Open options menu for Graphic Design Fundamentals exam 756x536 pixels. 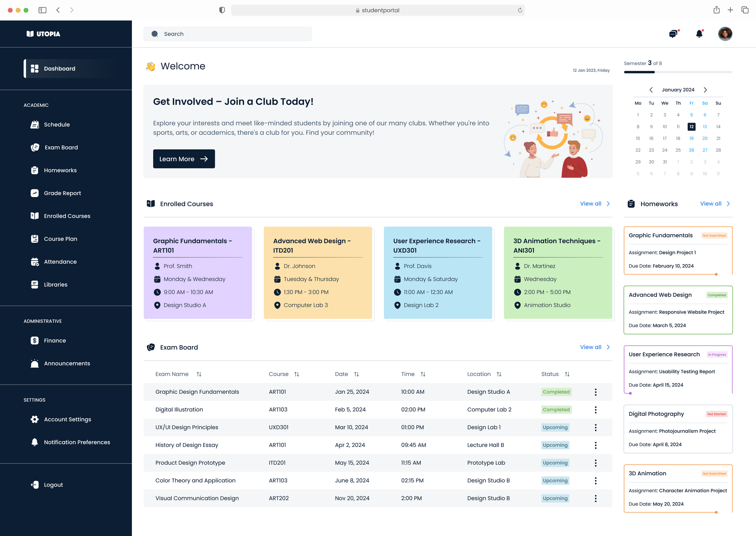point(596,392)
